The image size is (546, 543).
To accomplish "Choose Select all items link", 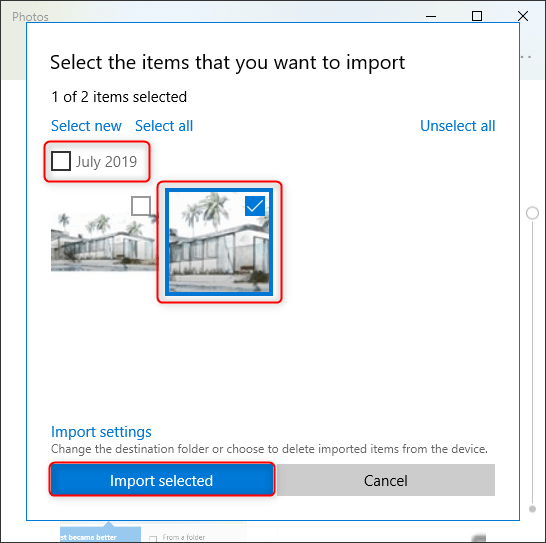I will point(164,126).
